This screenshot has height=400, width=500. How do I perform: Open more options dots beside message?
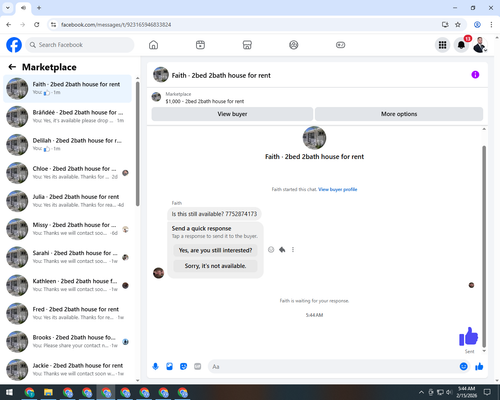click(293, 250)
